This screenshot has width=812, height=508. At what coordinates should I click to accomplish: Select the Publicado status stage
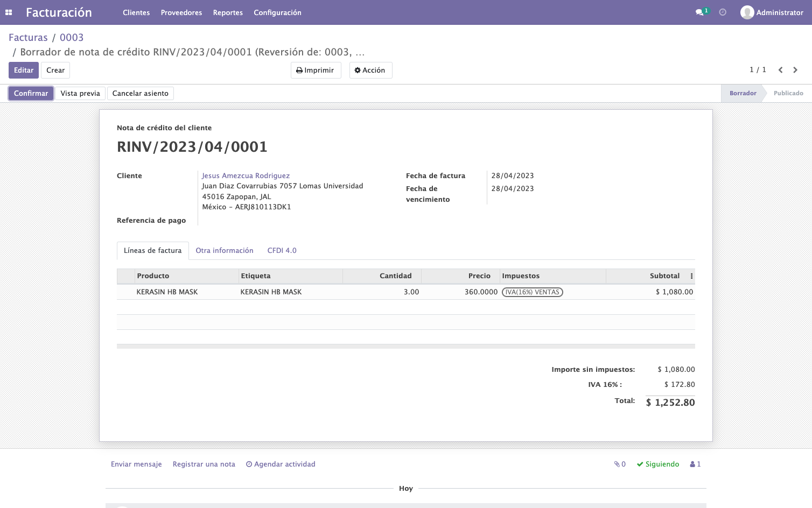click(788, 94)
